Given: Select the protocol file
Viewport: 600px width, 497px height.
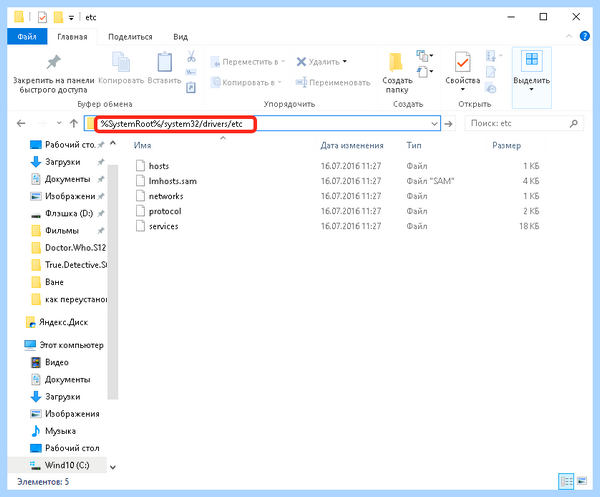Looking at the screenshot, I should click(x=165, y=211).
